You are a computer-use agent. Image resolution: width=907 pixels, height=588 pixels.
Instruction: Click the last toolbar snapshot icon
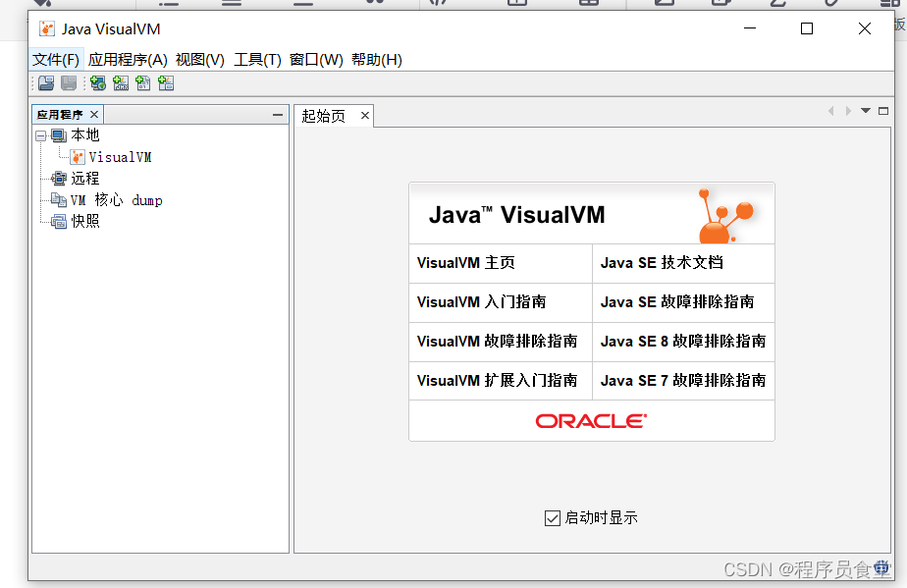coord(166,83)
